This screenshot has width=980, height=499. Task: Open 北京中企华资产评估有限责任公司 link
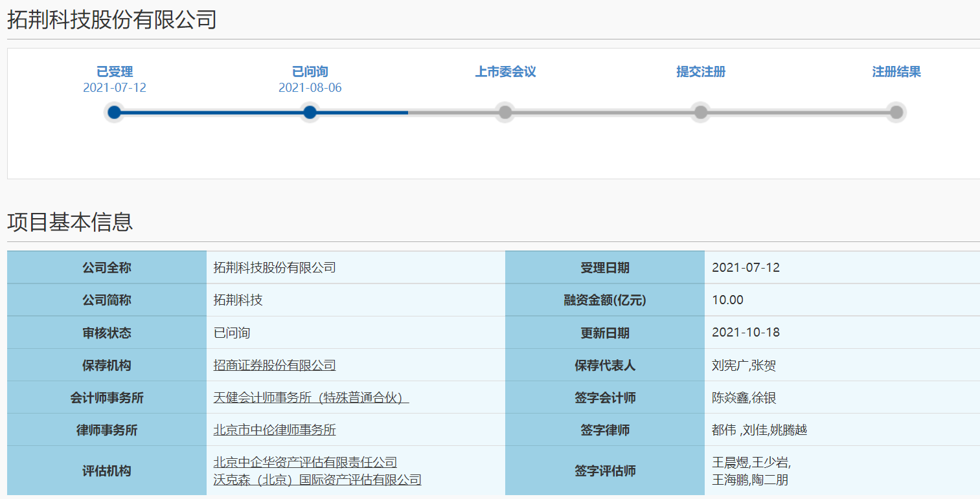coord(305,462)
